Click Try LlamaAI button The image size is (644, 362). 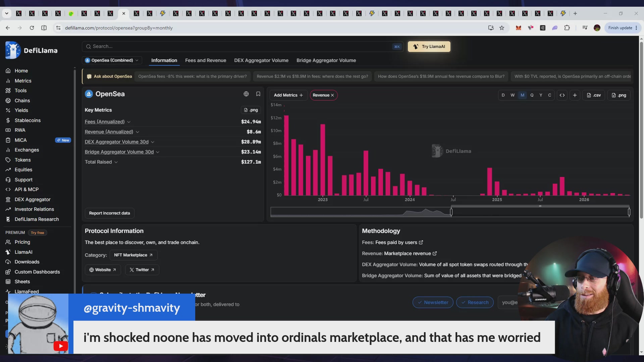click(x=429, y=47)
